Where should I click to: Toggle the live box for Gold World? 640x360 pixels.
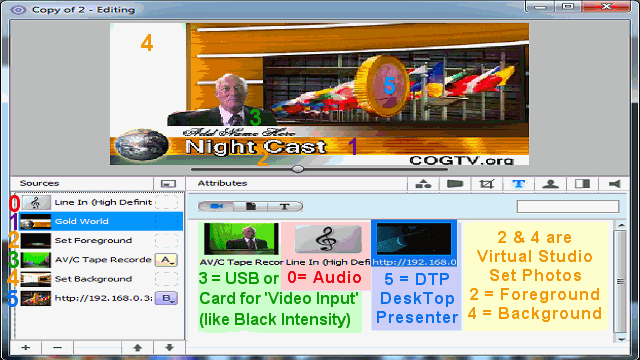[166, 221]
